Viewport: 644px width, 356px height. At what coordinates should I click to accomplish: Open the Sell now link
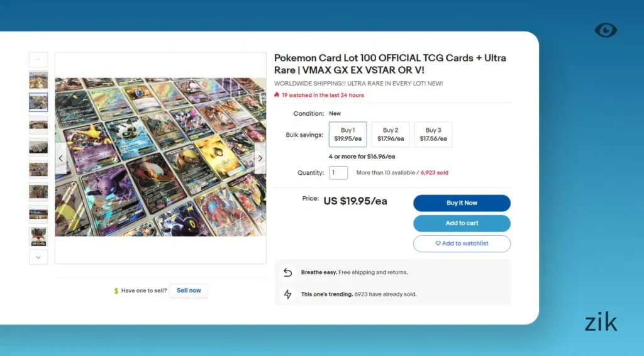[x=189, y=291]
